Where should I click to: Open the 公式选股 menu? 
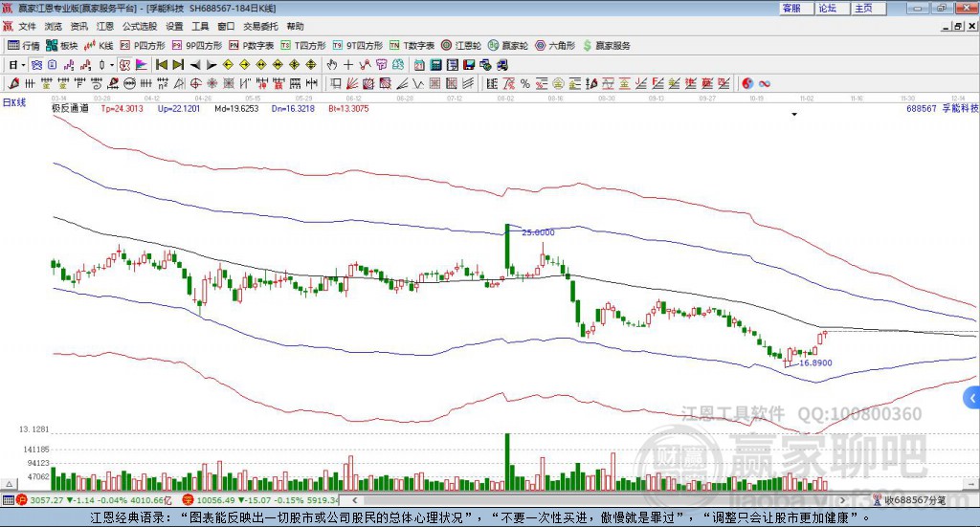(140, 26)
